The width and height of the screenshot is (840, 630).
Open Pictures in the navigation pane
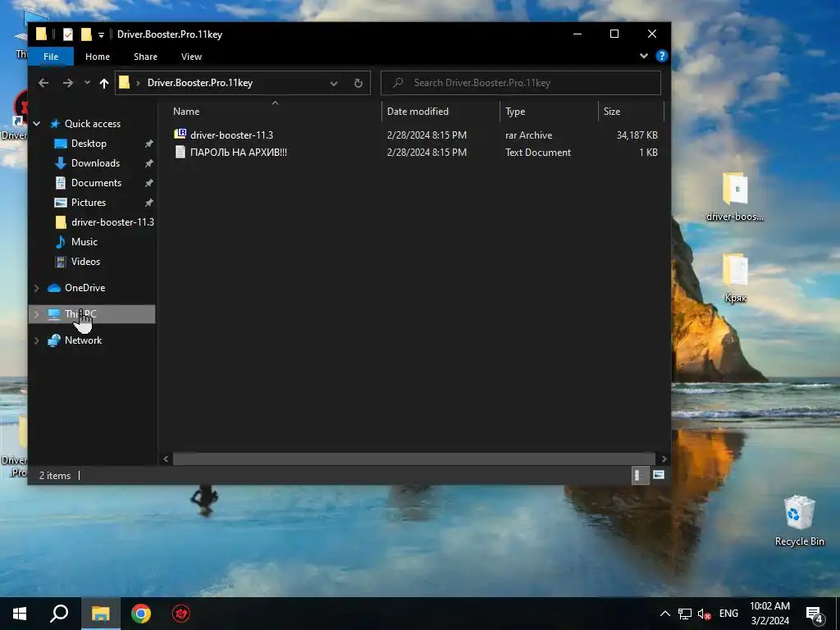pos(89,203)
